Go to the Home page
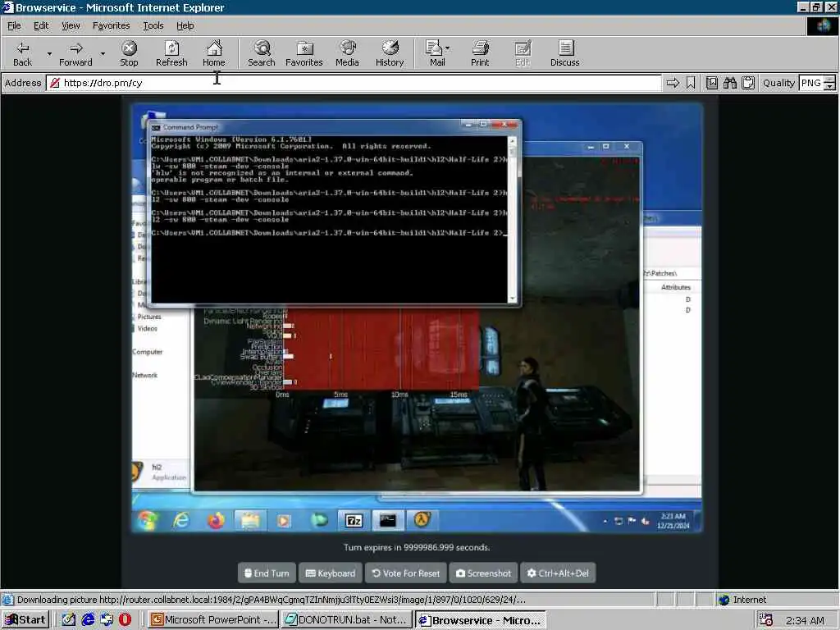 [x=214, y=53]
